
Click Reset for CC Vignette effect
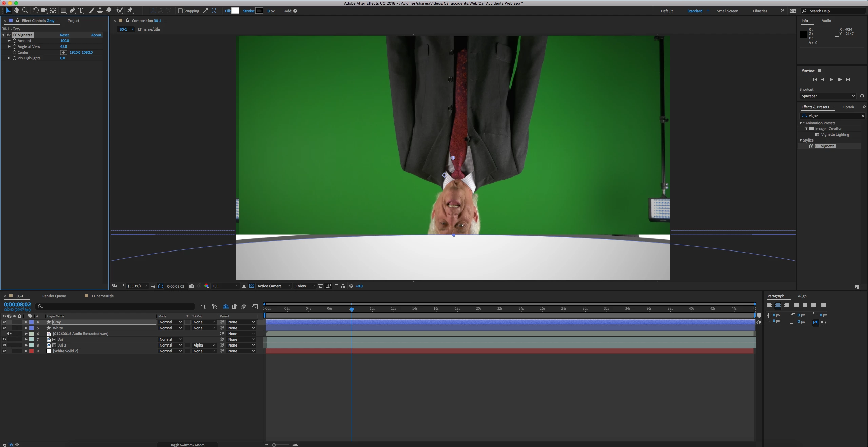(64, 35)
